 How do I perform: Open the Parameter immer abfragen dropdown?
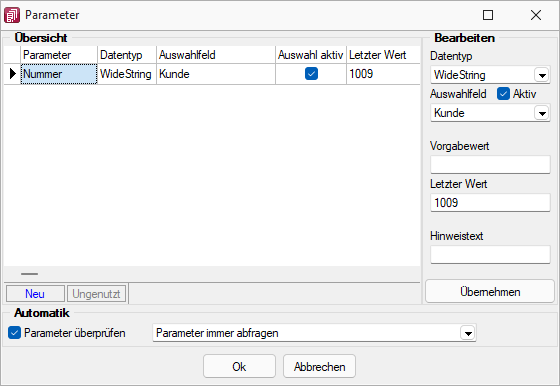point(468,333)
